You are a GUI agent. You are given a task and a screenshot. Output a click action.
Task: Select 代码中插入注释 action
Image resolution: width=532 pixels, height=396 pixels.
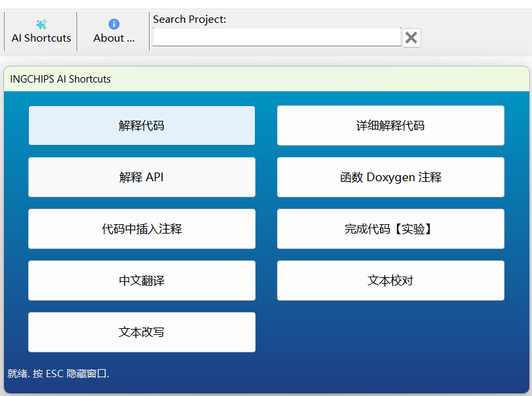142,229
